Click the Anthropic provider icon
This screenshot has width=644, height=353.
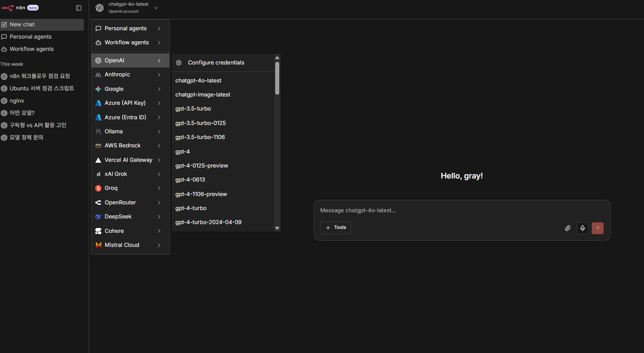pos(98,75)
